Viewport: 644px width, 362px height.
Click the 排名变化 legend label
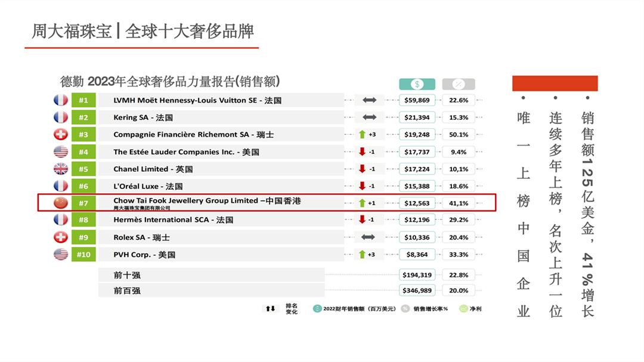pos(292,308)
